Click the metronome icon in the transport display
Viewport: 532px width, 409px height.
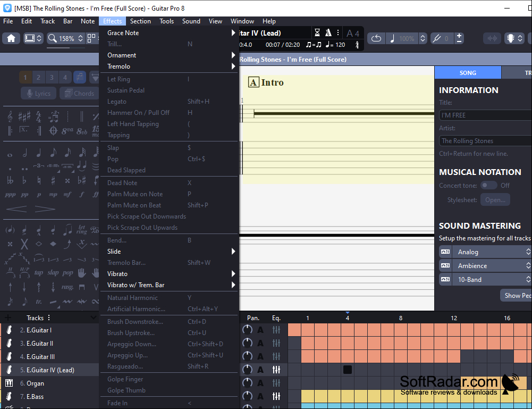click(328, 32)
